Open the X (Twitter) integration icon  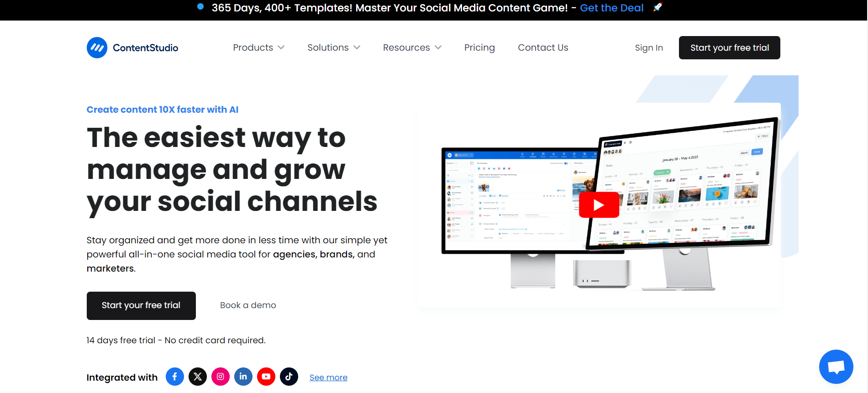click(x=198, y=377)
